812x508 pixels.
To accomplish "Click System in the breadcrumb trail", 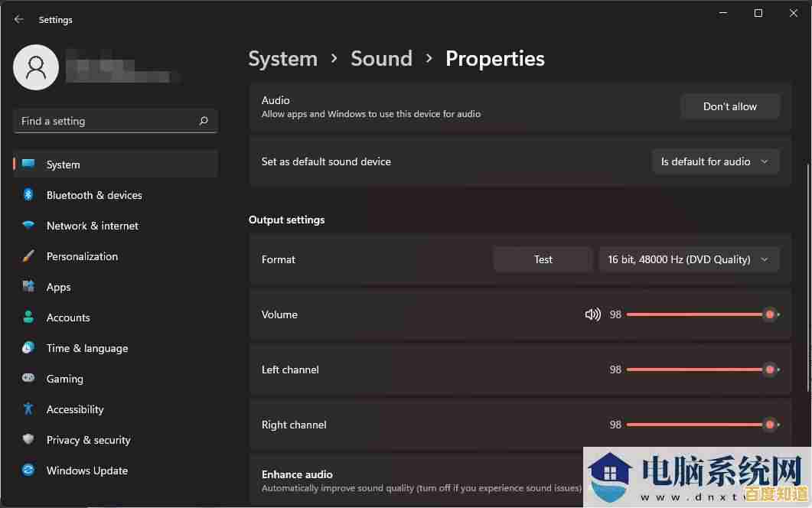I will click(282, 58).
